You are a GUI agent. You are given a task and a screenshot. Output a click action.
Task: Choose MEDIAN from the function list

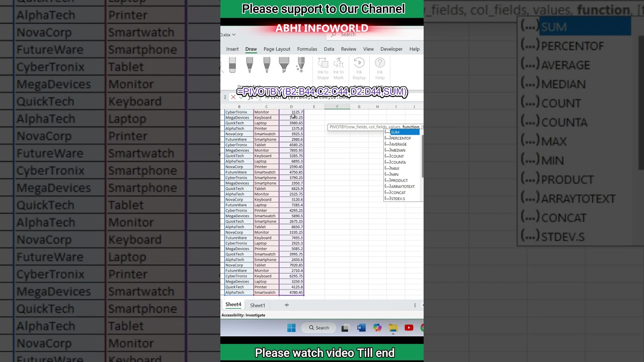[x=401, y=150]
